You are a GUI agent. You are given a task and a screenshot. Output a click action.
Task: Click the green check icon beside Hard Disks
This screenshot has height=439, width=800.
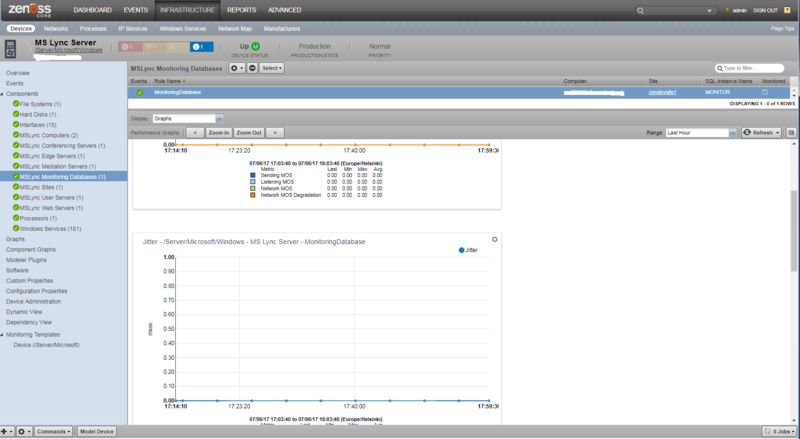tap(16, 114)
